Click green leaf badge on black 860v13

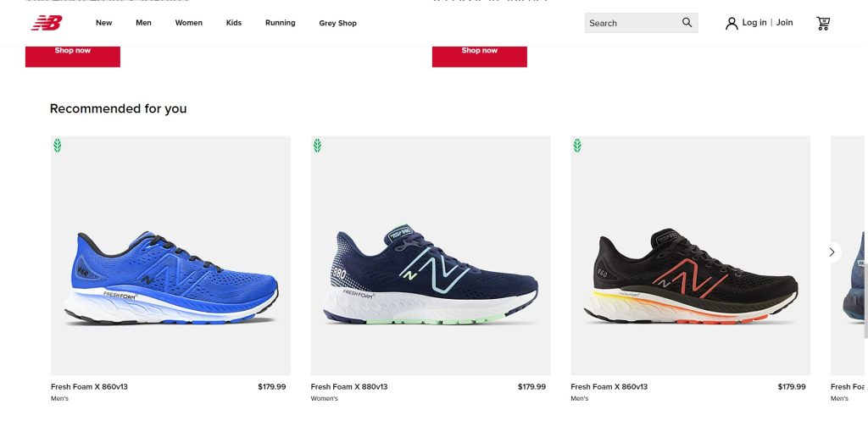[x=577, y=146]
